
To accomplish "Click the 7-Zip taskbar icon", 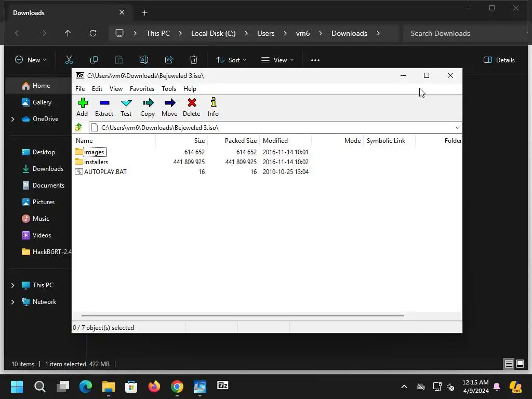I will (x=222, y=385).
